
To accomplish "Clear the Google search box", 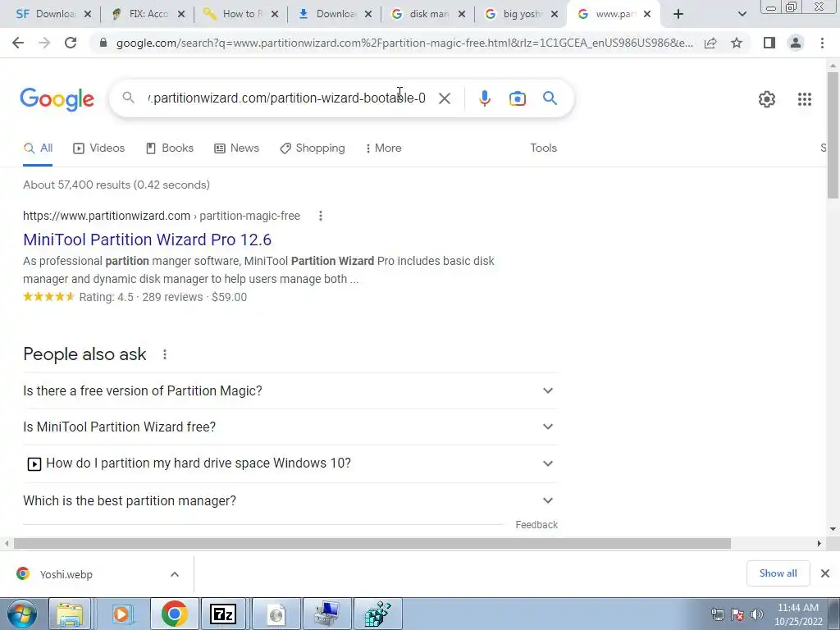I will point(445,98).
